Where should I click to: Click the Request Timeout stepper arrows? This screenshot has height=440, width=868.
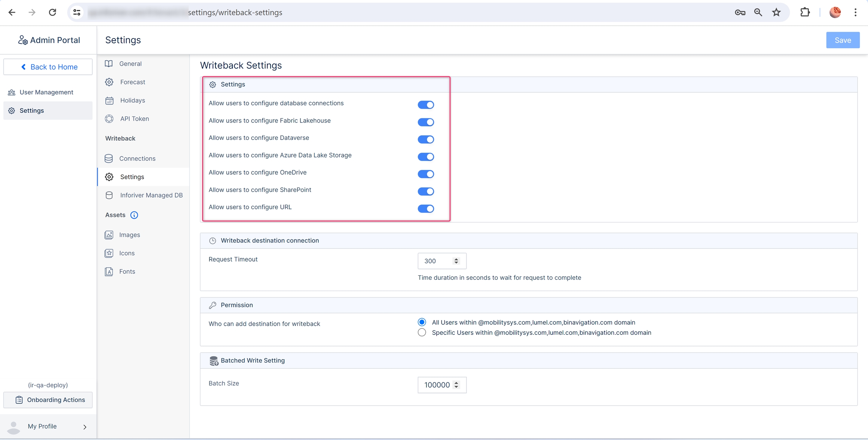coord(456,261)
